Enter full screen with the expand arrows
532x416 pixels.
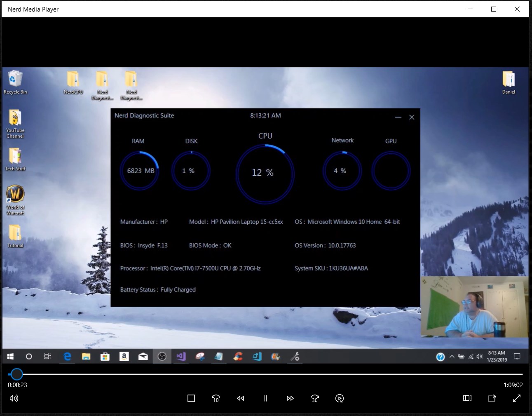(517, 398)
